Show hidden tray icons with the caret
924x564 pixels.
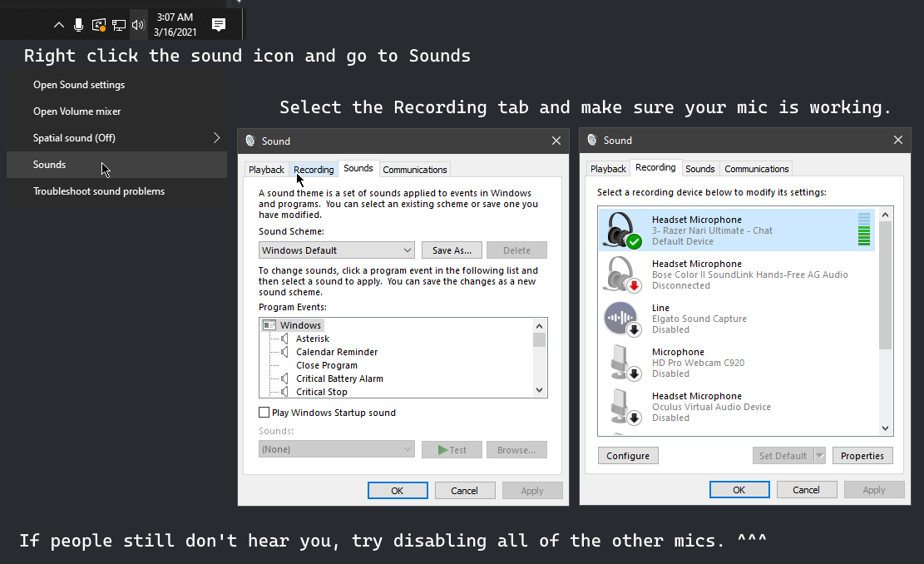(58, 25)
